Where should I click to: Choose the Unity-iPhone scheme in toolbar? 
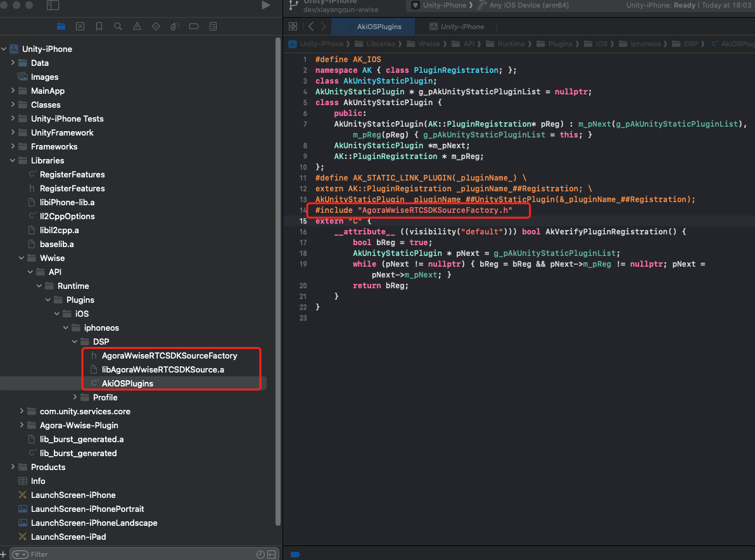coord(439,5)
